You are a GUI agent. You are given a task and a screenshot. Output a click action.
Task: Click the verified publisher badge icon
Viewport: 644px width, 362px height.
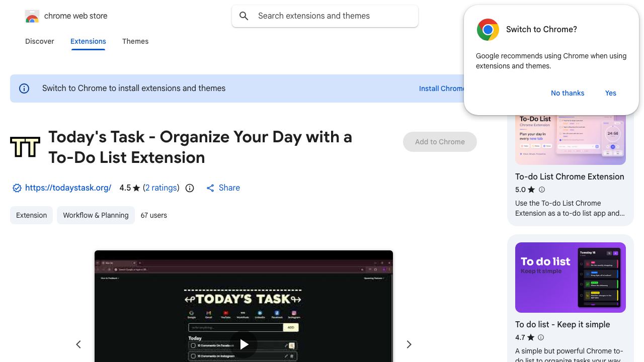click(x=17, y=188)
